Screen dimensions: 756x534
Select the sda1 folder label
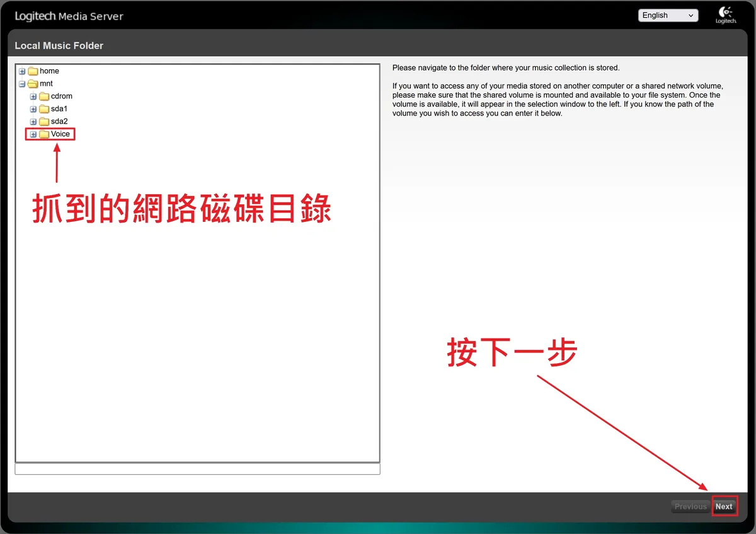(59, 109)
